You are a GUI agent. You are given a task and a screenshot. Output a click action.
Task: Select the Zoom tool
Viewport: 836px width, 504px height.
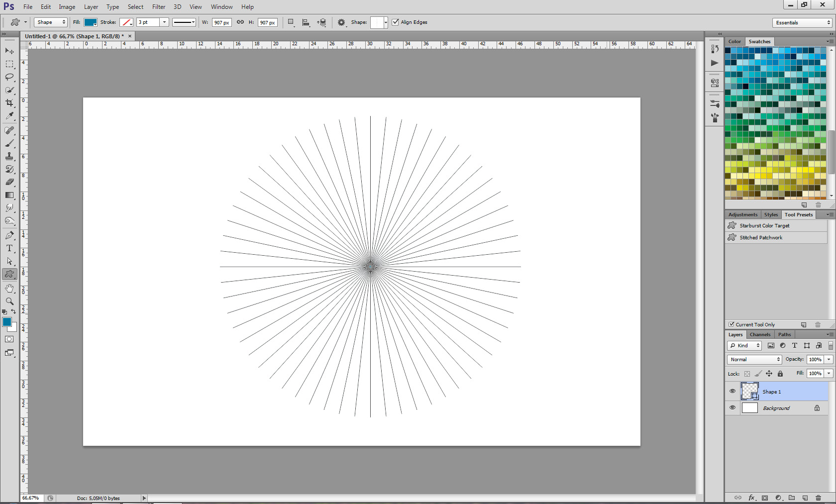(x=9, y=302)
